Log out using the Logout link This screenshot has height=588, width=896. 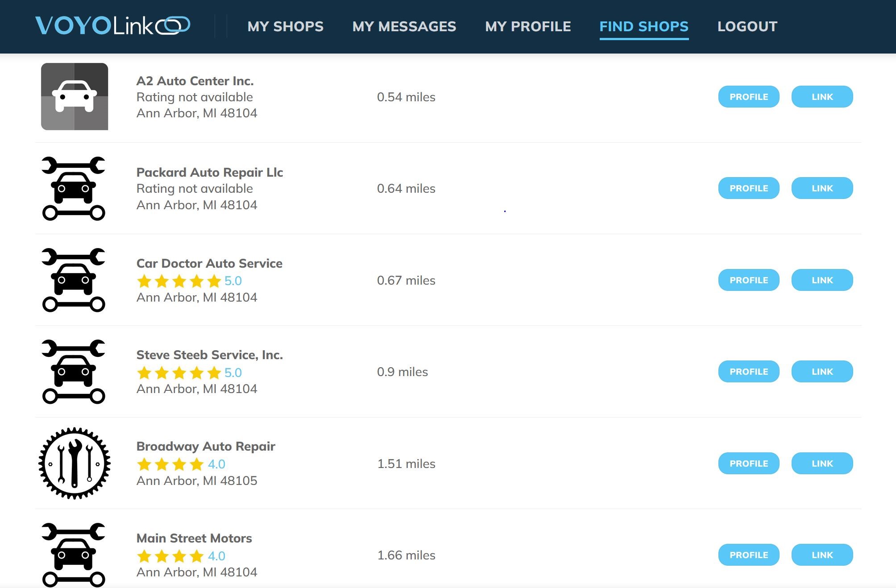(747, 26)
